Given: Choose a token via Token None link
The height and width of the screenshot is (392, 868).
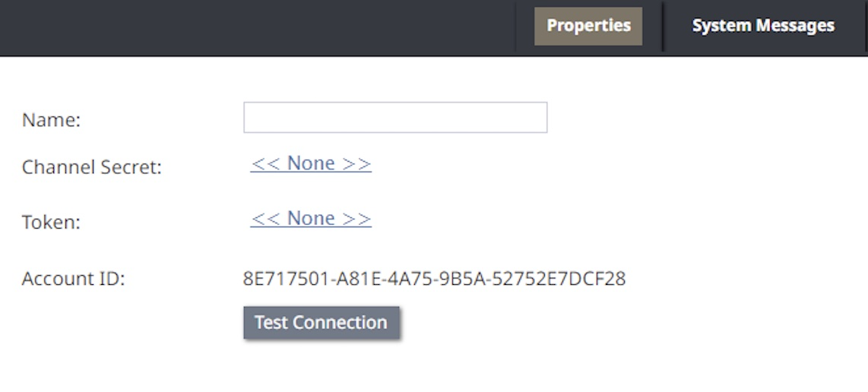Looking at the screenshot, I should (x=311, y=219).
